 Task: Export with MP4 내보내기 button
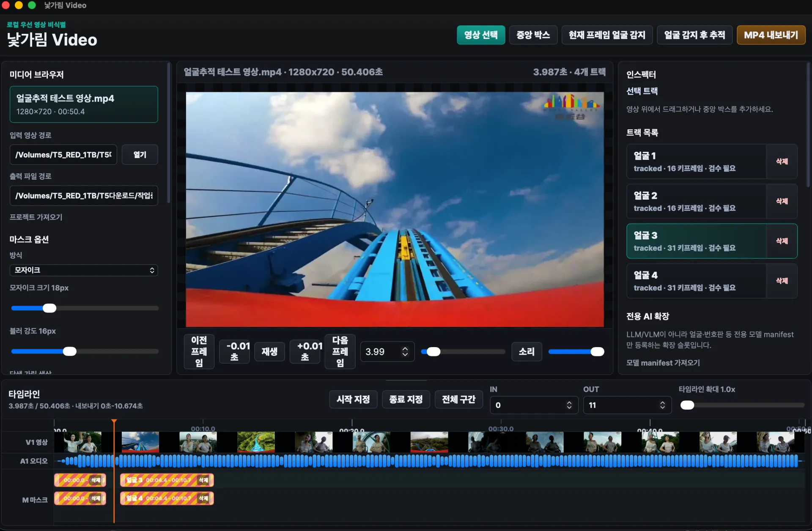(771, 35)
